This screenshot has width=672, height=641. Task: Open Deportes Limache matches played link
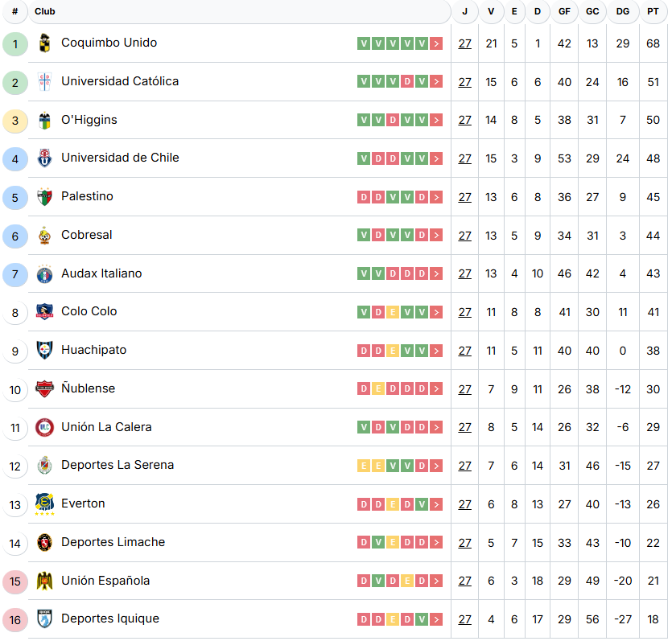[x=465, y=543]
